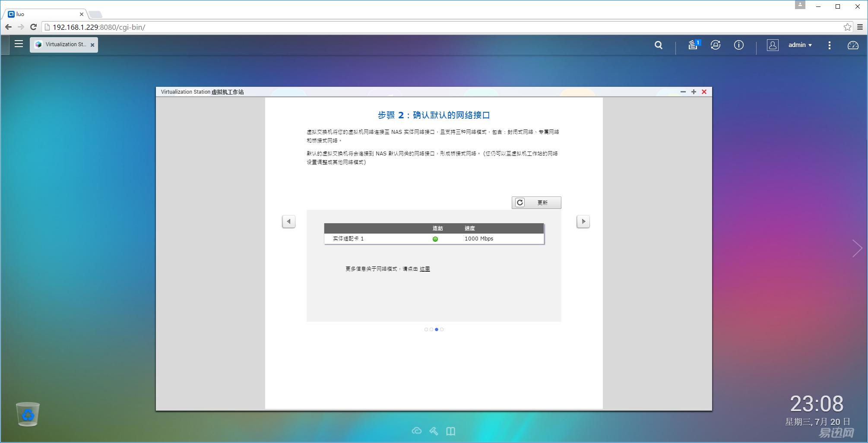The width and height of the screenshot is (868, 443).
Task: Advance wizard with right arrow button
Action: (583, 221)
